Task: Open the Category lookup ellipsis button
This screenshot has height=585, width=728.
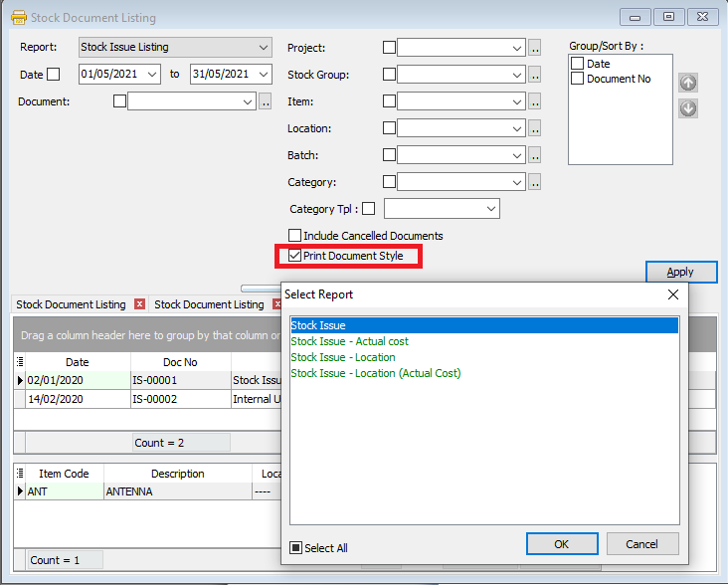Action: click(x=534, y=182)
